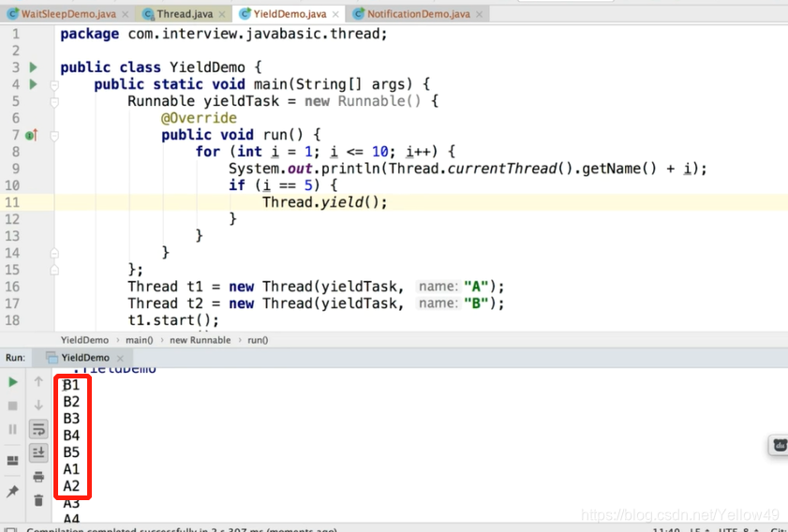Move up the stack trace with up arrow
This screenshot has width=788, height=532.
pos(38,382)
